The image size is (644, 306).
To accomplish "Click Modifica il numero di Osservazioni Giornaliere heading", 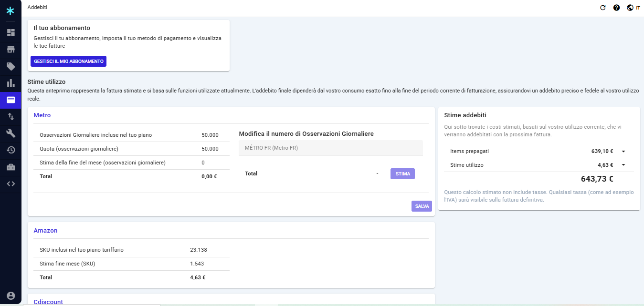I will [306, 134].
